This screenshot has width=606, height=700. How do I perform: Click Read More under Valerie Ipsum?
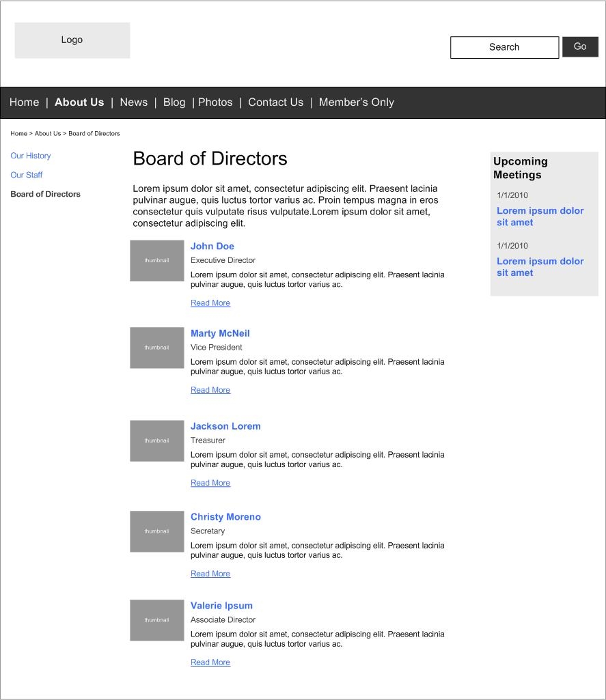[210, 662]
